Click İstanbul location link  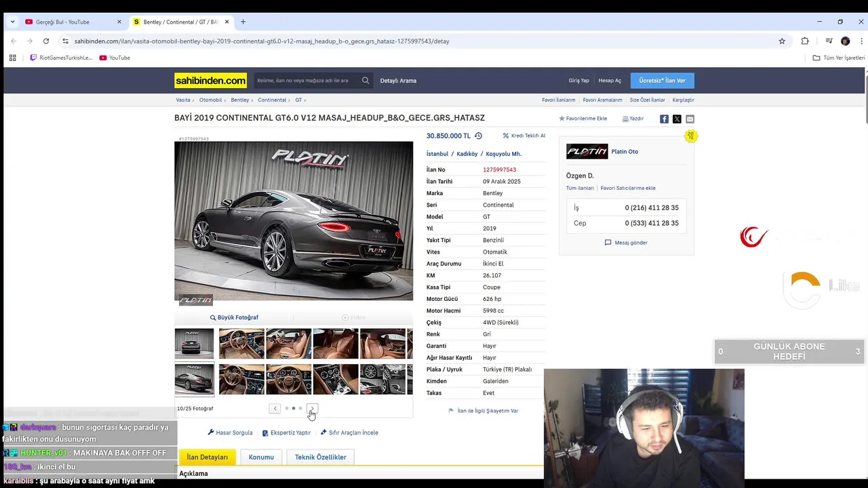[x=437, y=154]
